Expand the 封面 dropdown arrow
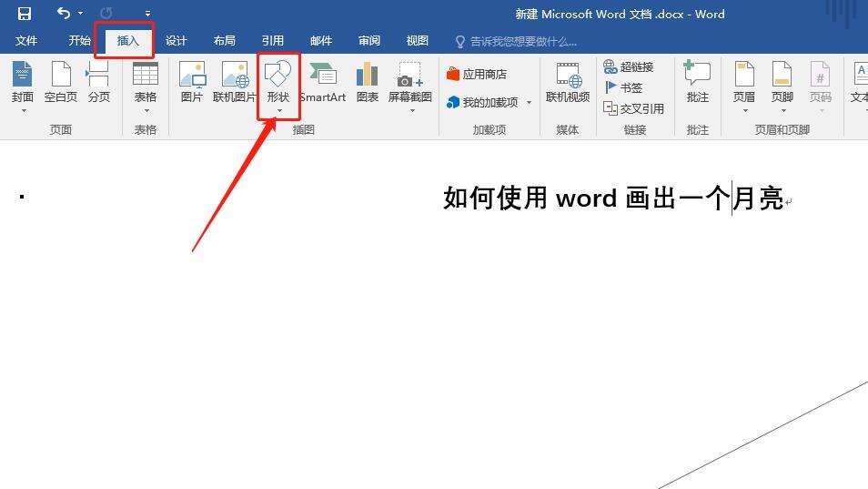Viewport: 868px width, 489px height. pyautogui.click(x=24, y=111)
